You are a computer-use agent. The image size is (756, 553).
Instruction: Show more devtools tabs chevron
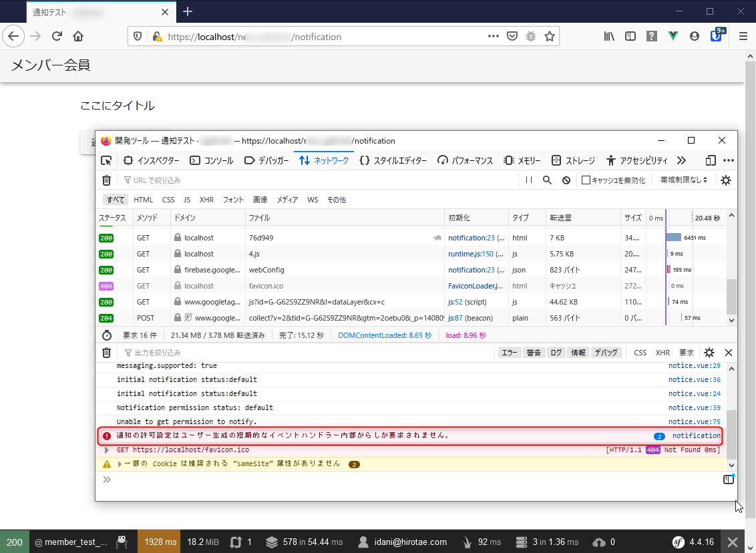(x=681, y=160)
